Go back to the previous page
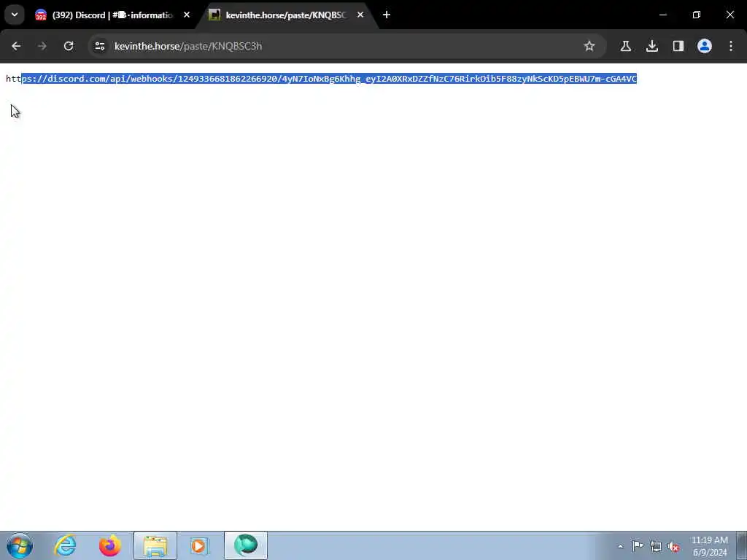 (x=16, y=46)
